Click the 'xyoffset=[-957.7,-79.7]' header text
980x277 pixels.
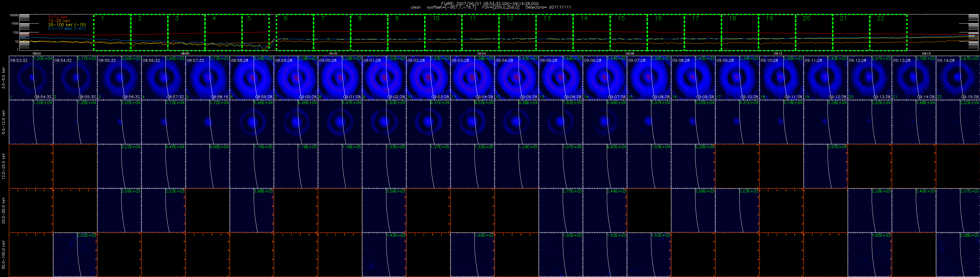[451, 7]
